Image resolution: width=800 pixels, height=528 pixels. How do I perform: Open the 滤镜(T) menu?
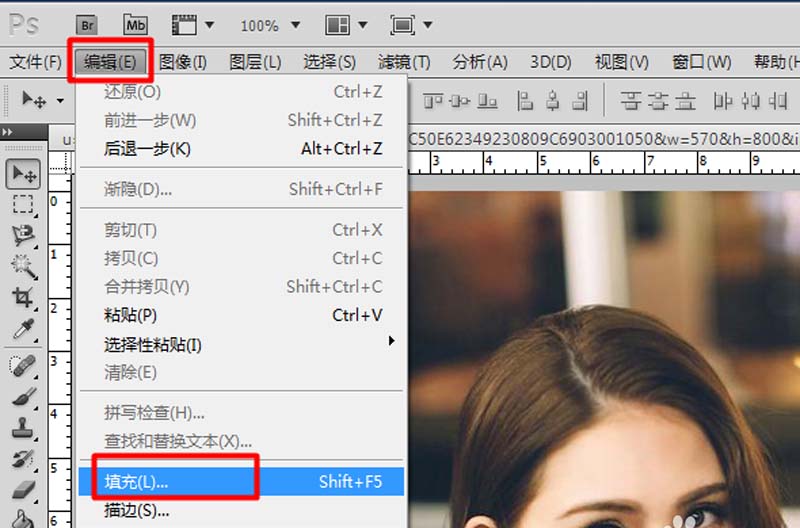pyautogui.click(x=404, y=62)
